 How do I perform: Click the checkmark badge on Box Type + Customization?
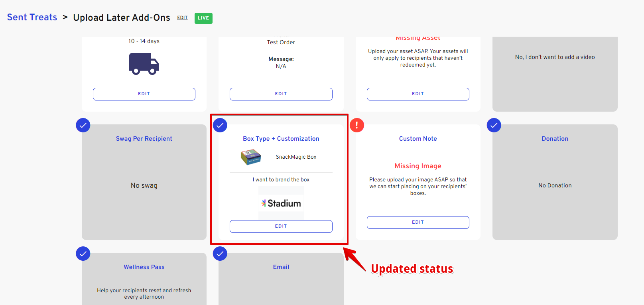coord(220,125)
